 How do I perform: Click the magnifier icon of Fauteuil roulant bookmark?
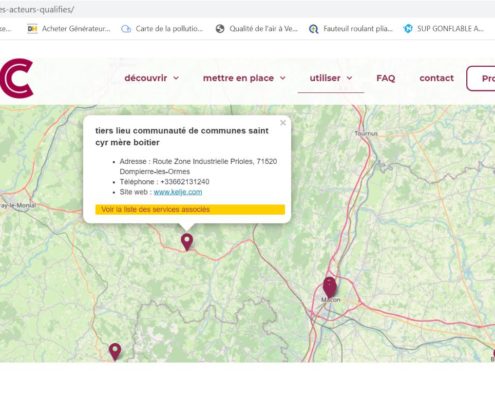314,29
